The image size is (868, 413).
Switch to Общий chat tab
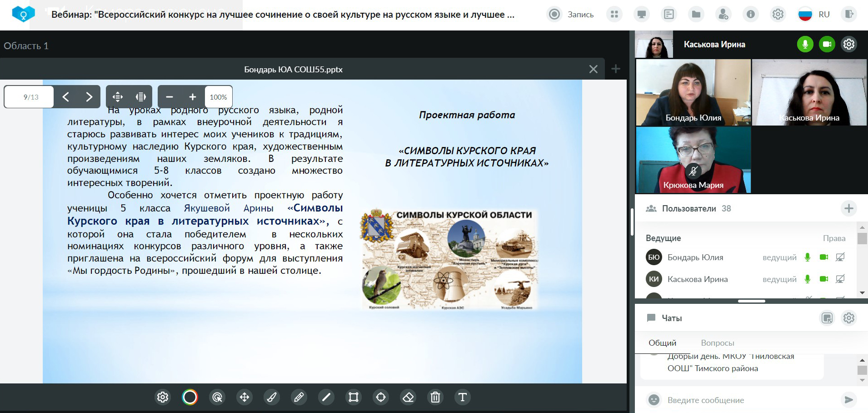pyautogui.click(x=662, y=343)
